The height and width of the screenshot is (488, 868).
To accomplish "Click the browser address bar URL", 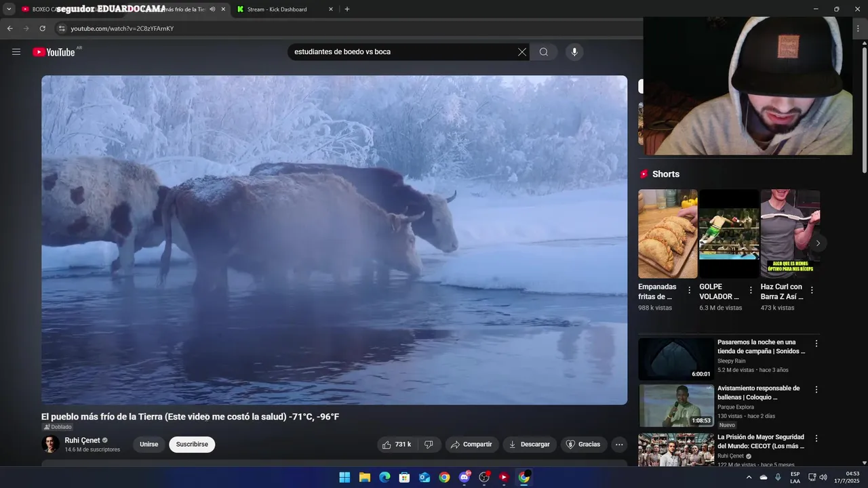I will 122,28.
